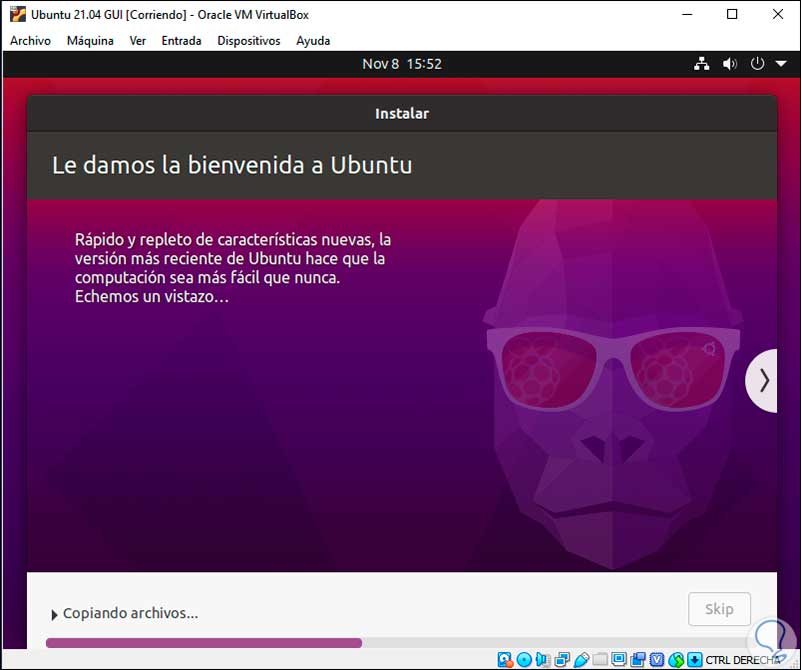Expand the Copiando archivos details triangle

click(54, 614)
